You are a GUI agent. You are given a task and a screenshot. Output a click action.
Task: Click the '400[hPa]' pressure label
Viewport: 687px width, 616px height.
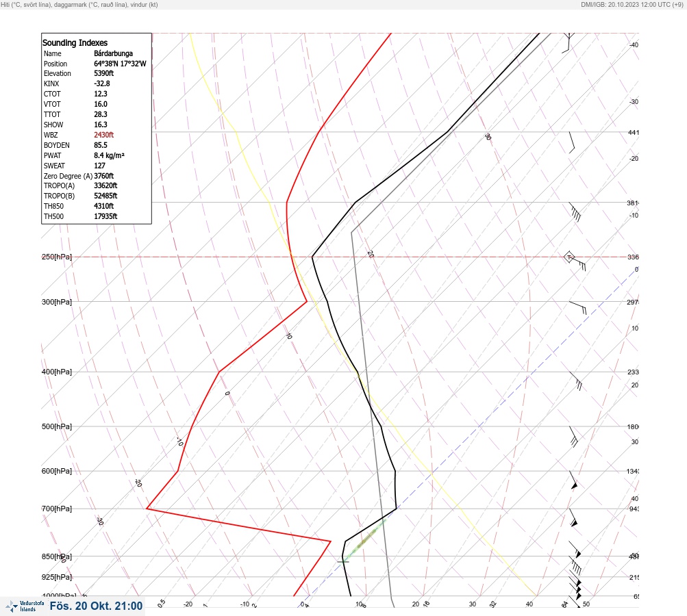coord(57,372)
